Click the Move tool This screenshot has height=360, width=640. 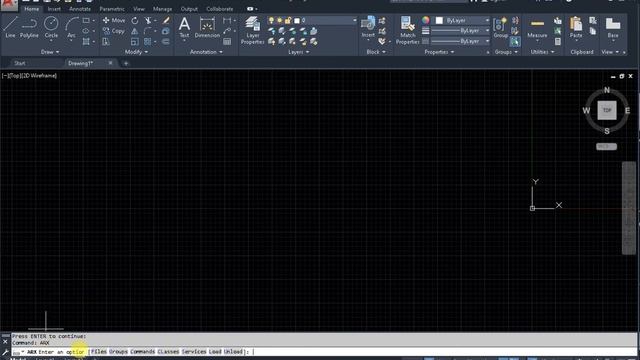point(114,20)
